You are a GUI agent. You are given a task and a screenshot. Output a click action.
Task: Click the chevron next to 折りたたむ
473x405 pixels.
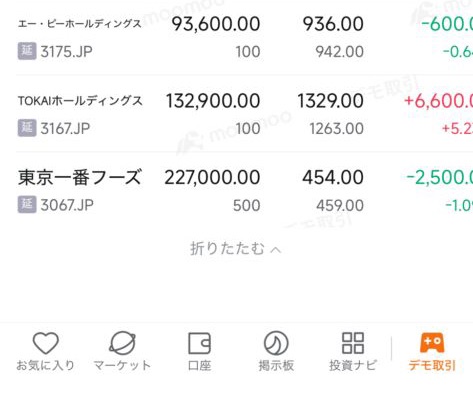click(276, 250)
